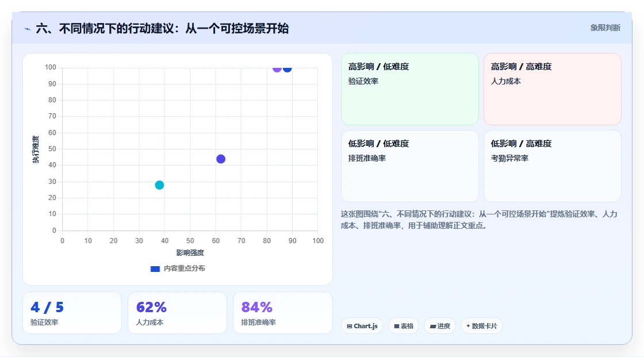Image resolution: width=644 pixels, height=357 pixels.
Task: Select the cyan data point on the chart
Action: click(159, 185)
